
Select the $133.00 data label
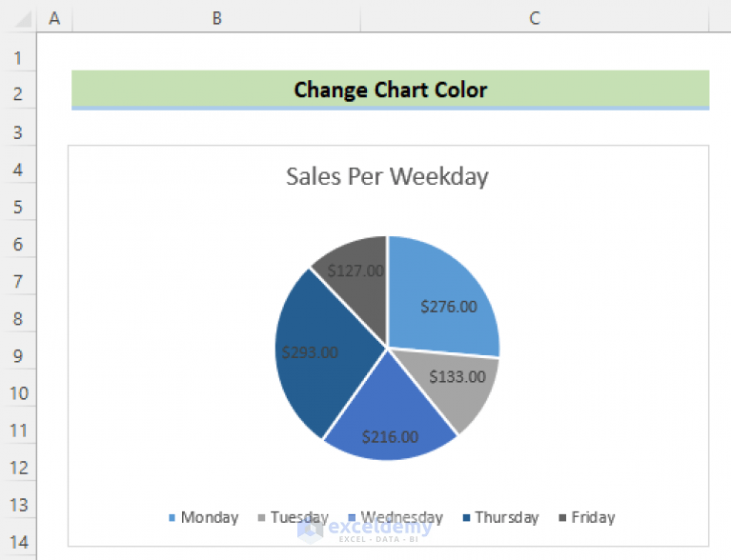[x=457, y=376]
